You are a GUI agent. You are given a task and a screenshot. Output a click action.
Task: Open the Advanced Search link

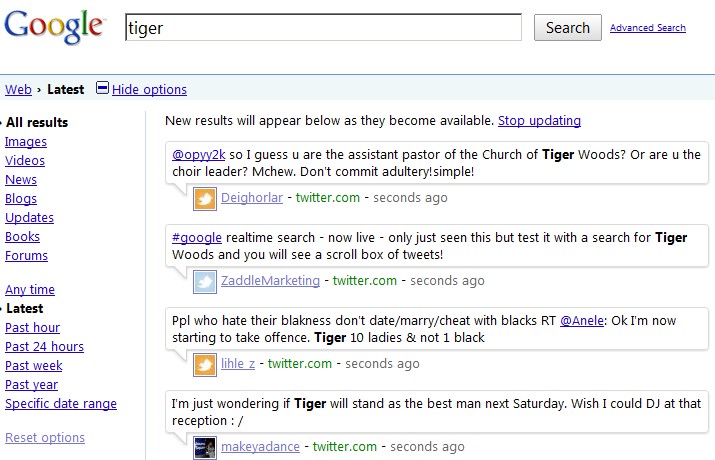(647, 28)
